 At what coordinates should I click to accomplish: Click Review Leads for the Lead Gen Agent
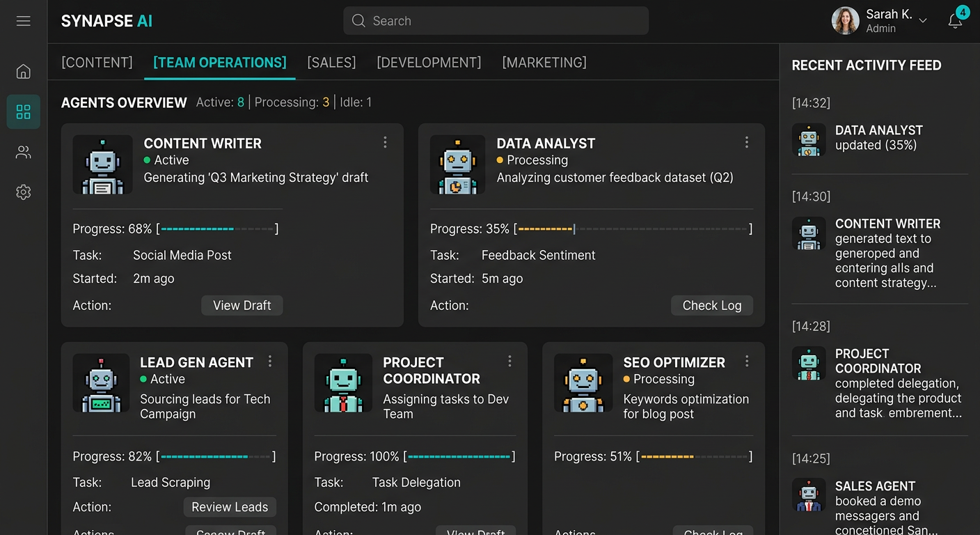coord(230,507)
